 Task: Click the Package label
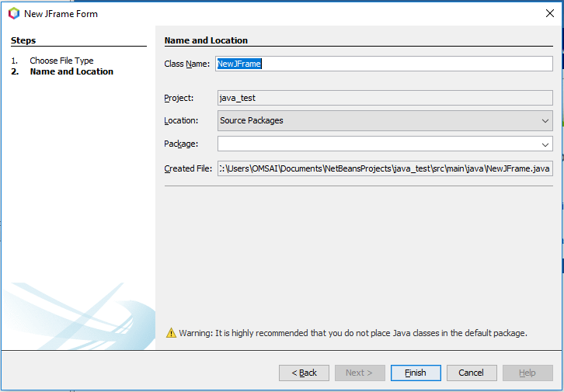[x=181, y=144]
